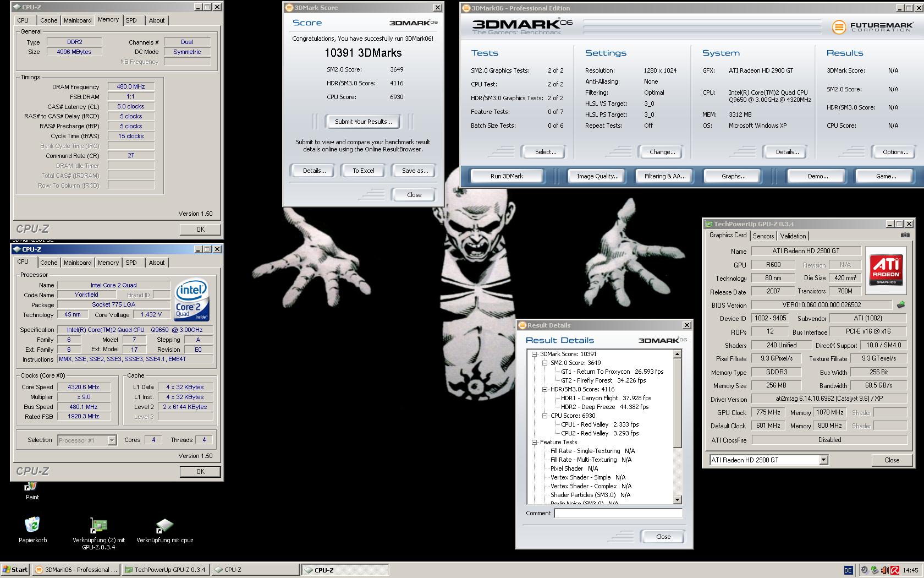Click the Intel Core 2 Quad logo
Image resolution: width=924 pixels, height=578 pixels.
(191, 301)
